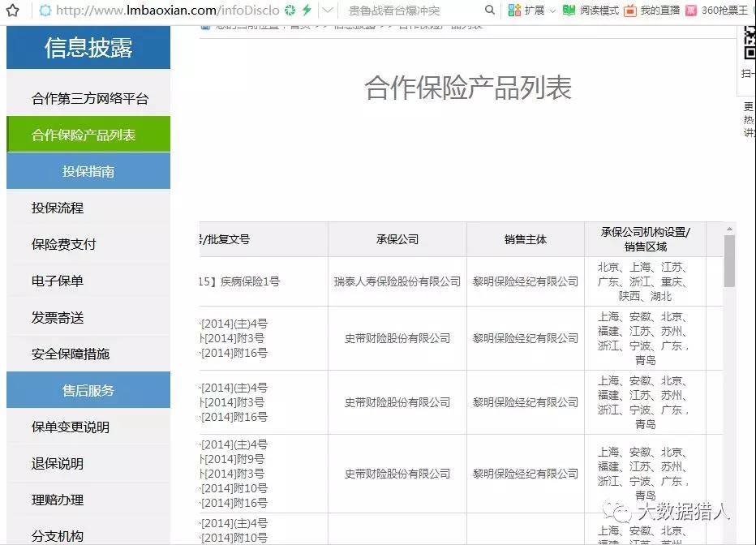This screenshot has width=756, height=545.
Task: Click the 投保指南 section header
Action: click(x=88, y=171)
